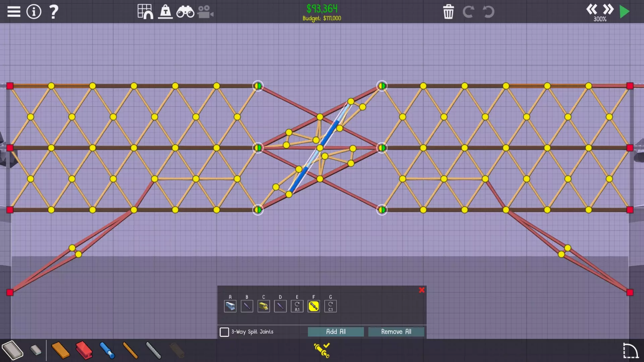Image resolution: width=644 pixels, height=362 pixels.
Task: Decrease simulation speed with left arrows
Action: (592, 9)
